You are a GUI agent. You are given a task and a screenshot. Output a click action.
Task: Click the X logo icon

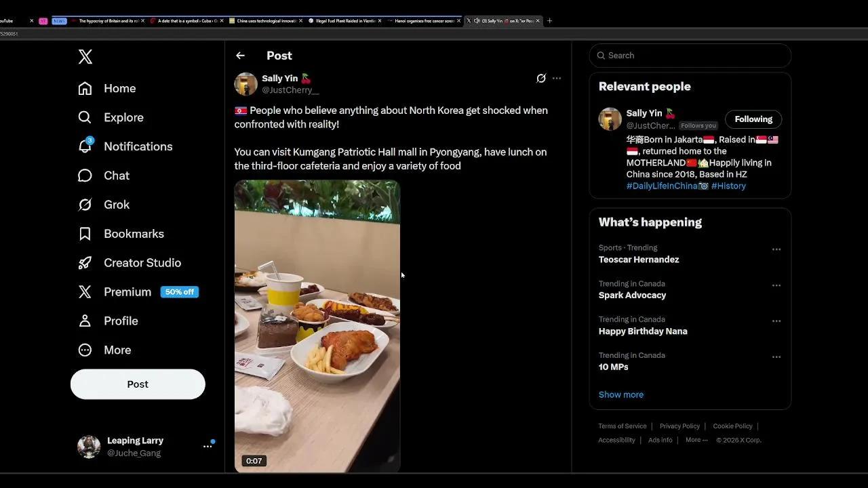pos(85,57)
